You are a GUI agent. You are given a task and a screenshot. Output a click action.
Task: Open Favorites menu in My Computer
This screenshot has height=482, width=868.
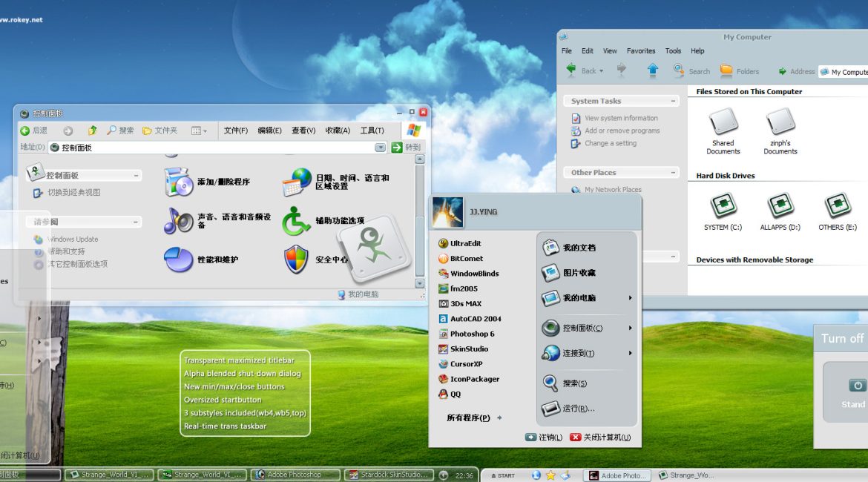tap(641, 51)
